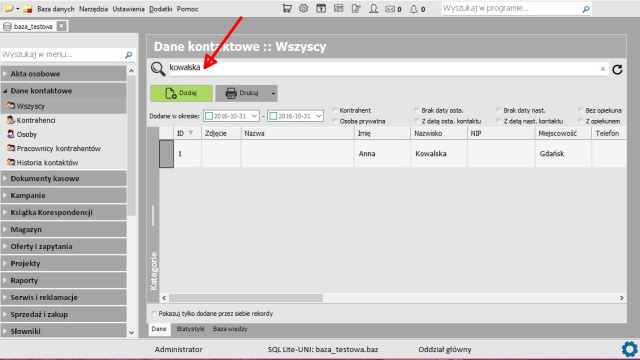Image resolution: width=640 pixels, height=360 pixels.
Task: Enable the Brak daty osta. filter
Action: click(416, 110)
